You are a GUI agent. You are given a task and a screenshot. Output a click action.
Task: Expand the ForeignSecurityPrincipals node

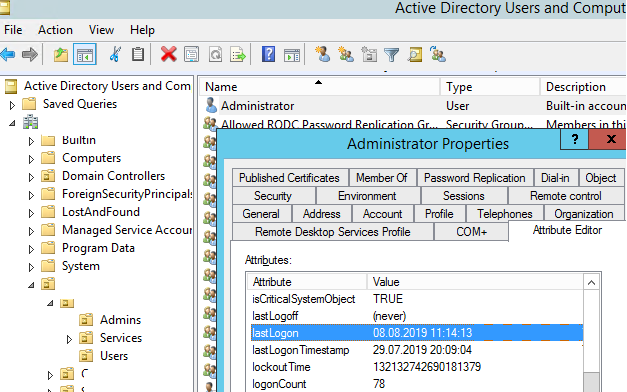tap(31, 195)
